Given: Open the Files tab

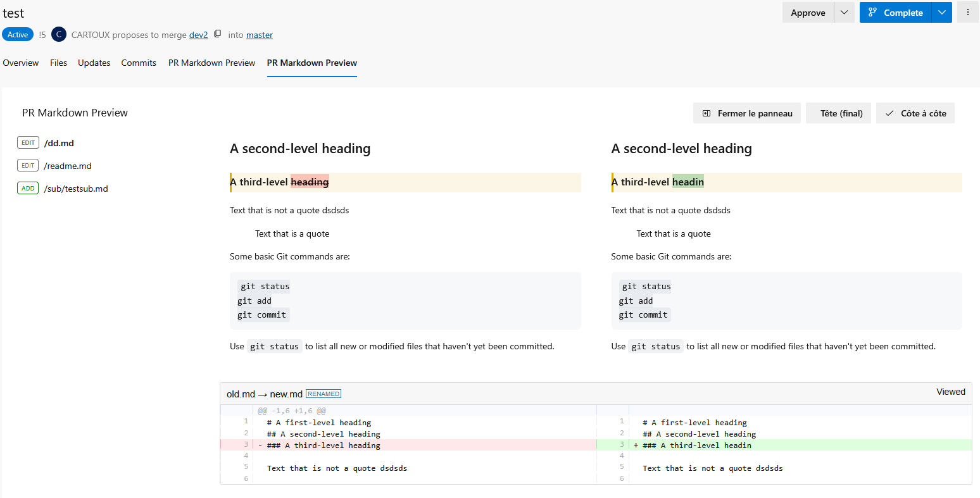Looking at the screenshot, I should point(58,63).
